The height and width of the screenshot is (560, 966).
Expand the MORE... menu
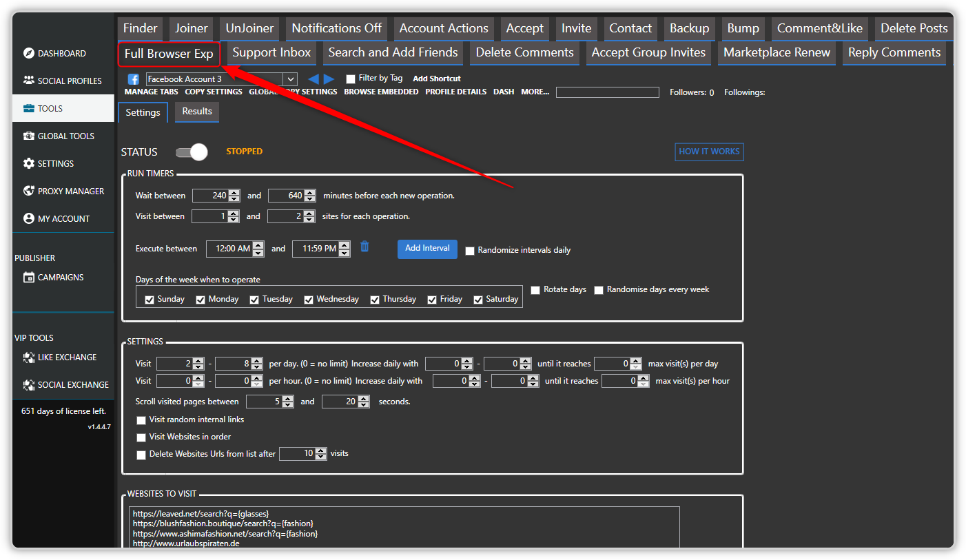click(x=535, y=92)
